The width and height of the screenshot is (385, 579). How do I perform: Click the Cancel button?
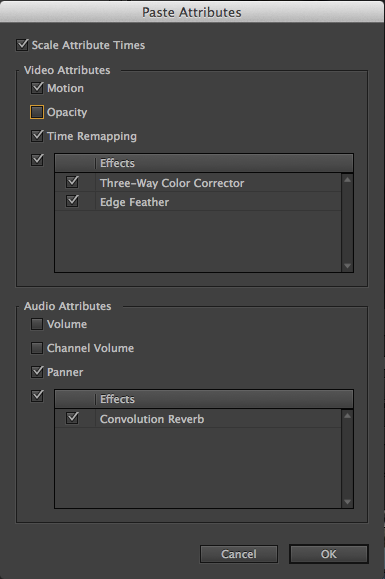tap(239, 554)
